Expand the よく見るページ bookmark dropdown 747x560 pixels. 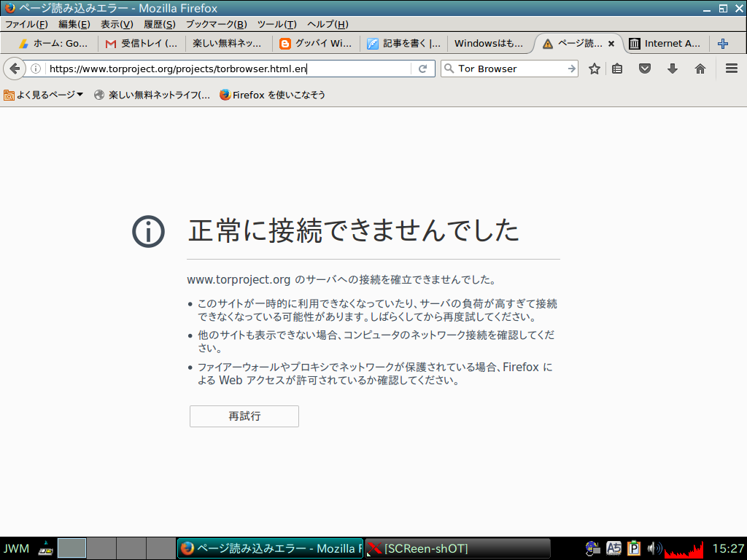(43, 95)
